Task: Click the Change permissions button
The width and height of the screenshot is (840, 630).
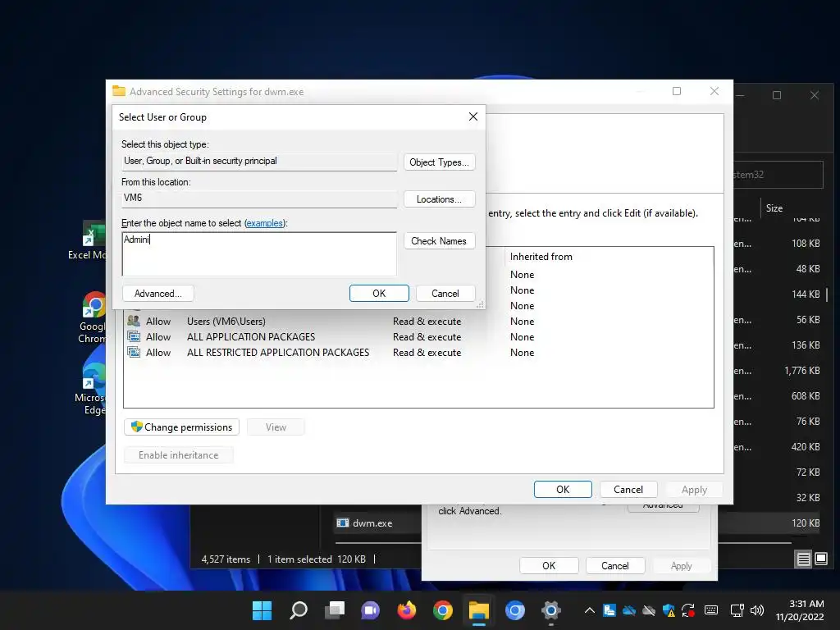Action: pos(181,427)
